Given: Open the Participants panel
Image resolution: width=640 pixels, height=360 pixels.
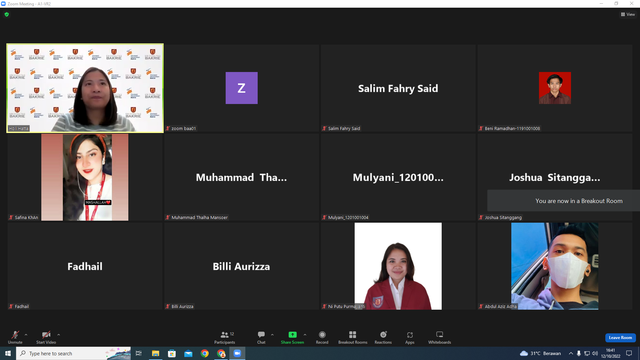Looking at the screenshot, I should [x=224, y=337].
